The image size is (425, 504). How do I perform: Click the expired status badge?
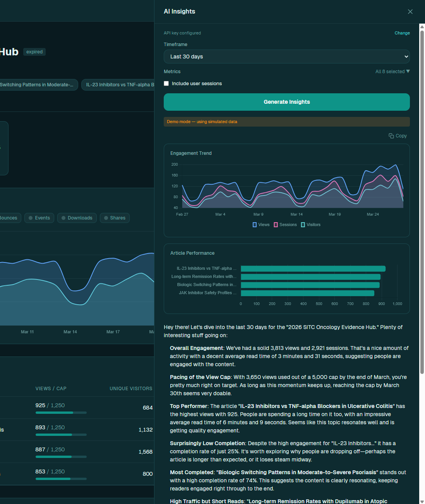click(x=34, y=52)
